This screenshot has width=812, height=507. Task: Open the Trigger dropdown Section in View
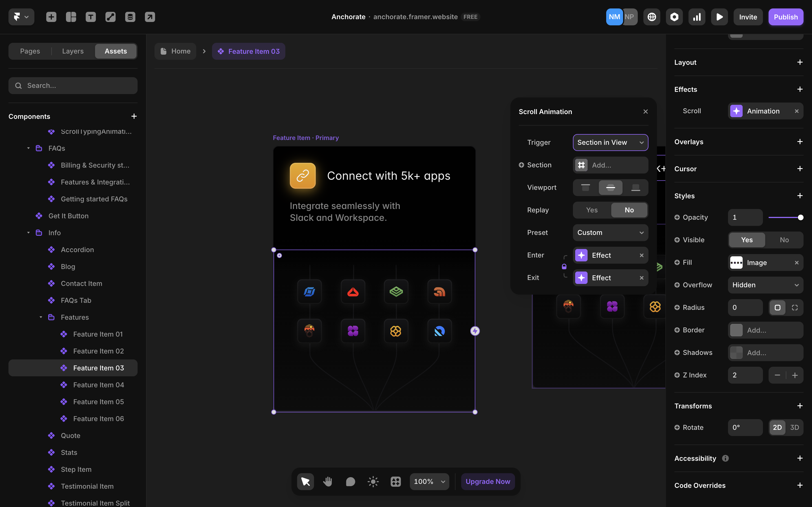point(610,143)
